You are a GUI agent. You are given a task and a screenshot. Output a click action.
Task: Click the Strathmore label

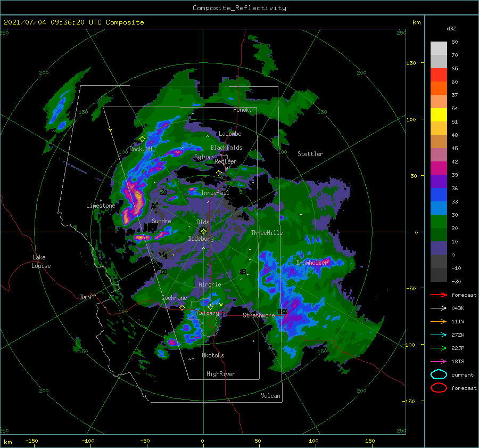tap(259, 315)
